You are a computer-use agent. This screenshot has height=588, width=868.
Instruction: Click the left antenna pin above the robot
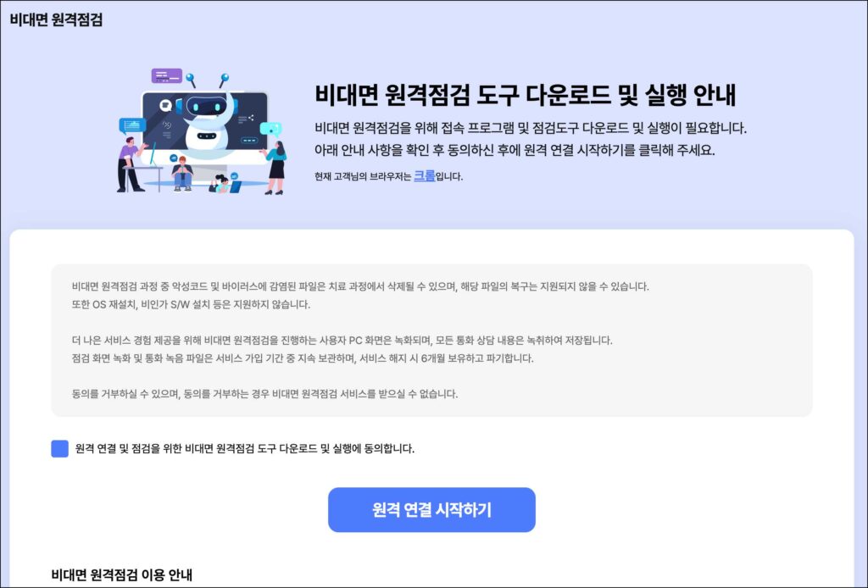(x=191, y=80)
